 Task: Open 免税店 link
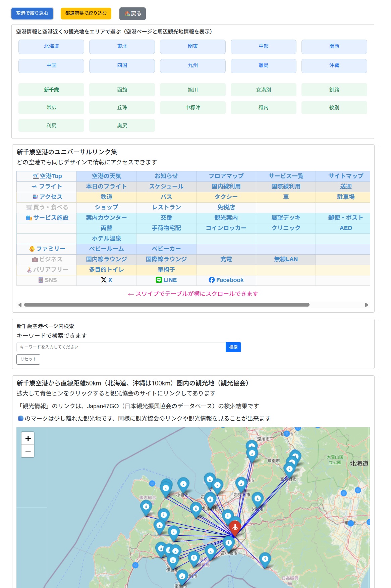click(x=226, y=207)
